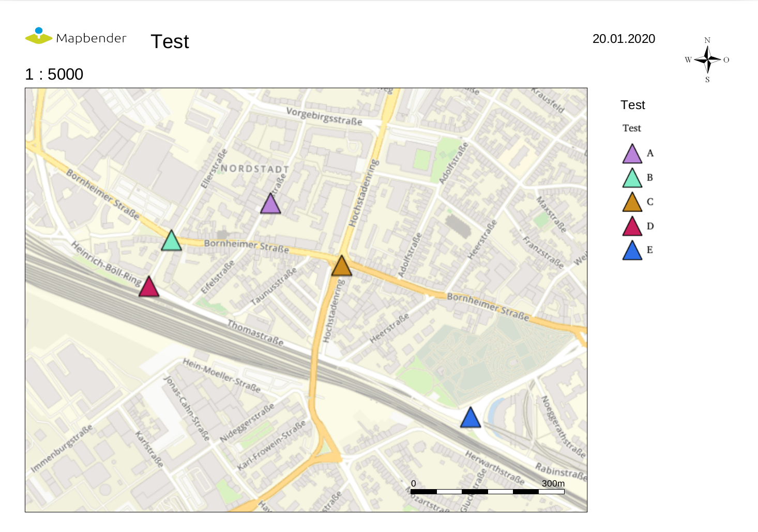Click legend symbol E blue triangle
The image size is (758, 532).
pos(632,251)
